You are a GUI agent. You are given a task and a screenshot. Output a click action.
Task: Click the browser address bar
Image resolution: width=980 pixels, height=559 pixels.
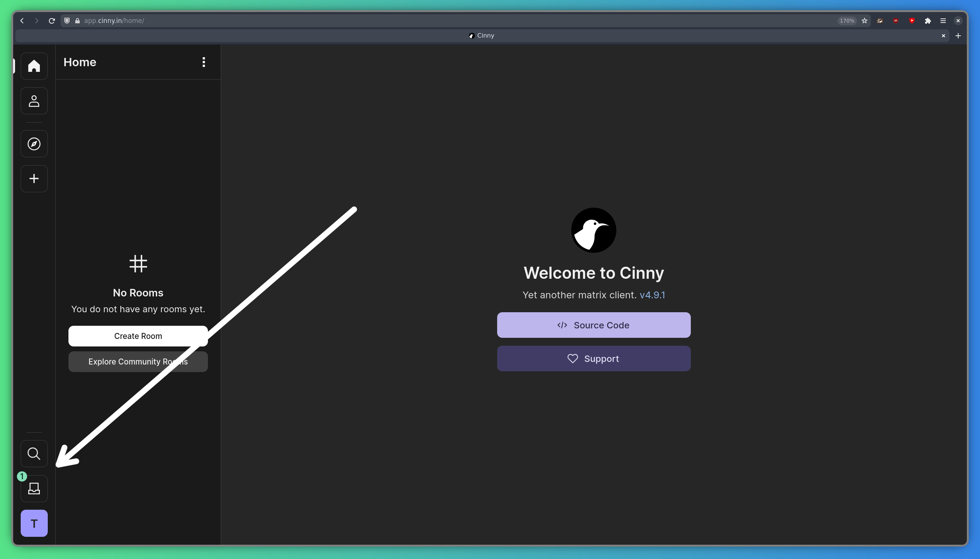pyautogui.click(x=422, y=21)
